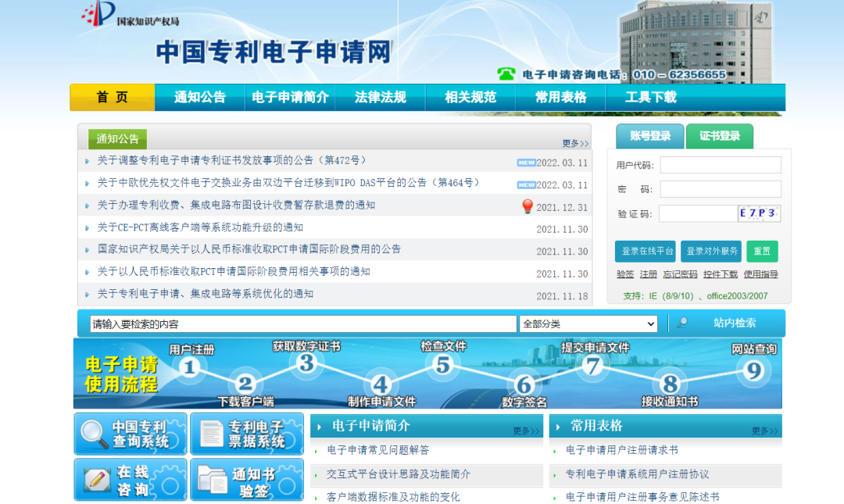Click step 5 检查文件 circle

click(442, 365)
